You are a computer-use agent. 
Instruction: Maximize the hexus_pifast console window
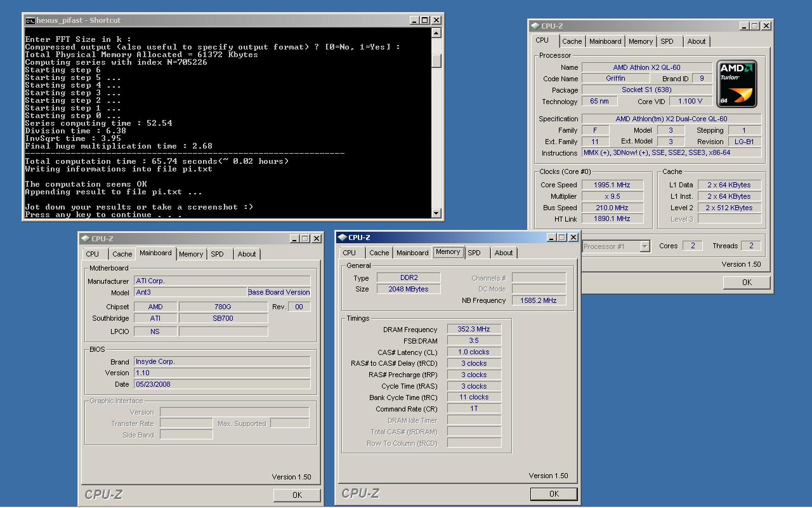(x=425, y=20)
